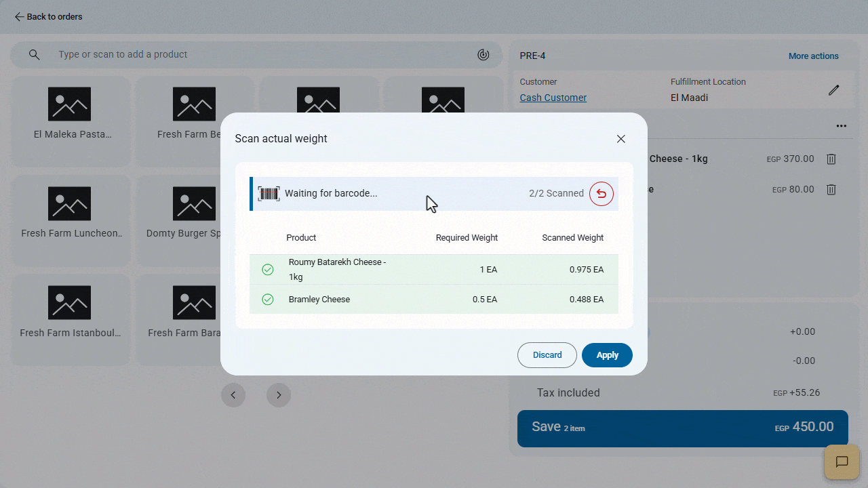The width and height of the screenshot is (868, 488).
Task: Click the green check beside Roumy Batarekh Cheese
Action: point(268,270)
